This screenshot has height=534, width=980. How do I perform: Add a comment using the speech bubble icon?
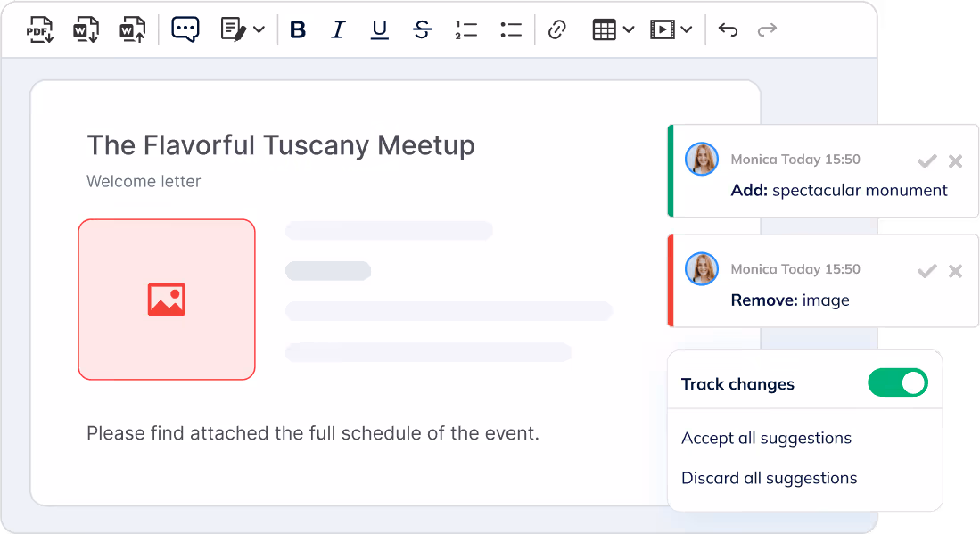click(x=185, y=29)
